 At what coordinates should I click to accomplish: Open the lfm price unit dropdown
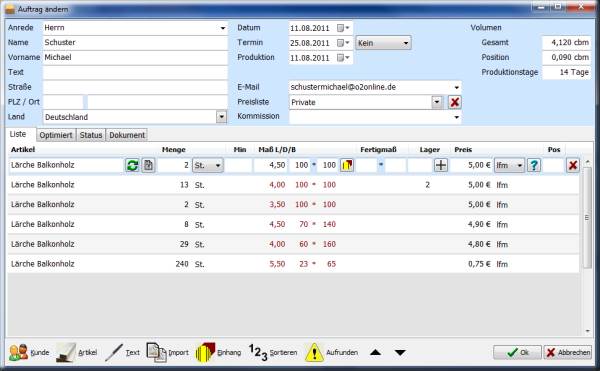(x=509, y=165)
